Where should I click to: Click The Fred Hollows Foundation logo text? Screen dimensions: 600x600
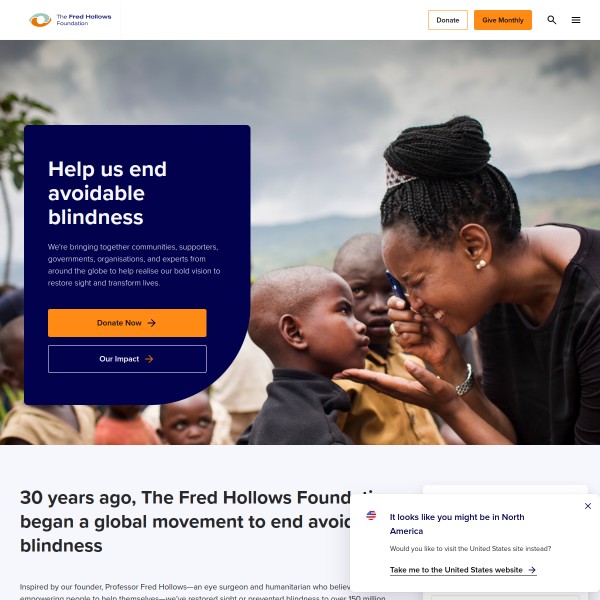tap(84, 20)
